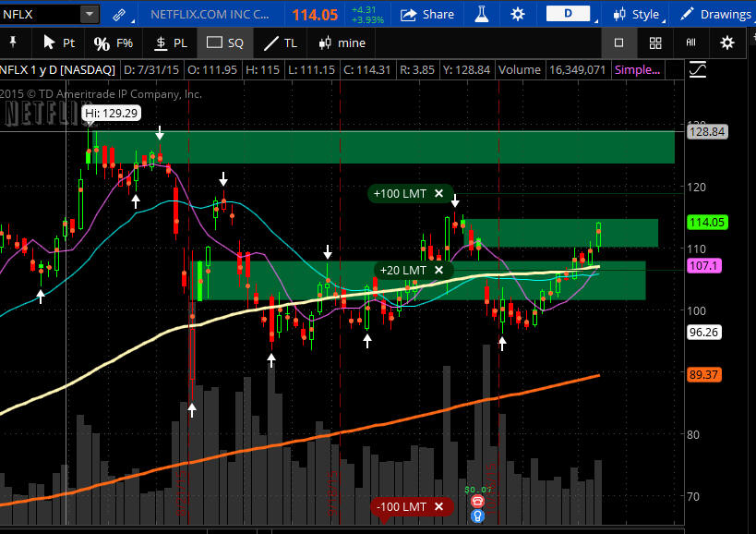Select the TL trendline tool
Screen dimensions: 756x534
[x=280, y=42]
